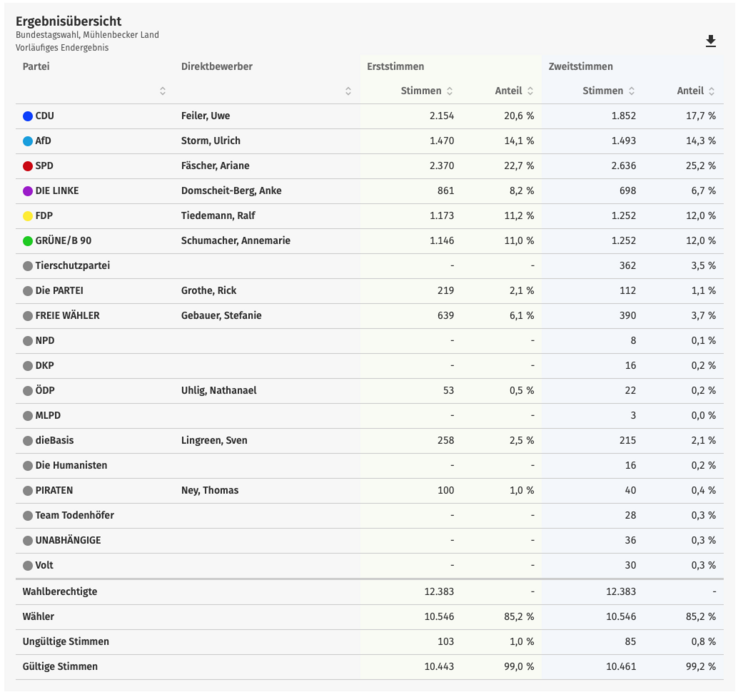Click Gültige Stimmen Zweitstimmen value 10.461

621,666
